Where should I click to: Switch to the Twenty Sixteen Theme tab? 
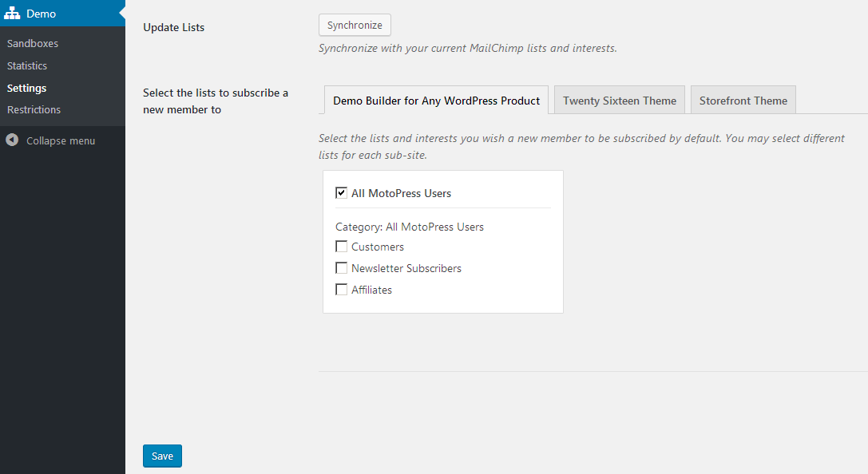pos(620,100)
